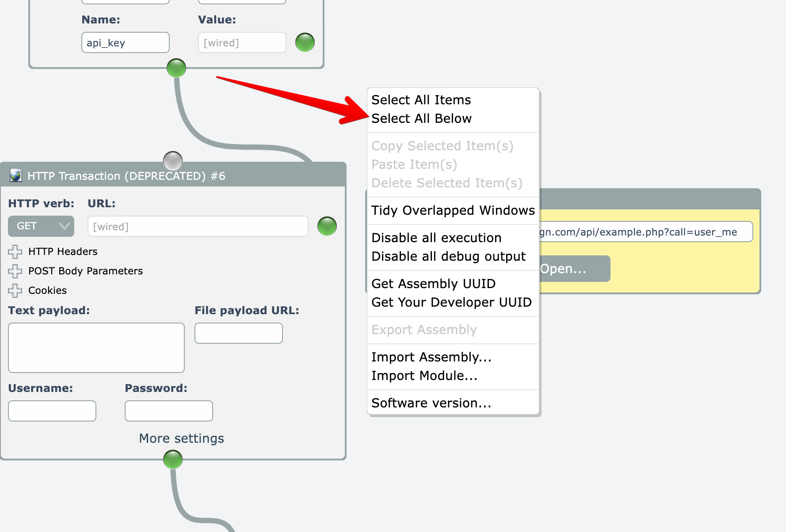Click into the Text payload box

click(x=96, y=348)
